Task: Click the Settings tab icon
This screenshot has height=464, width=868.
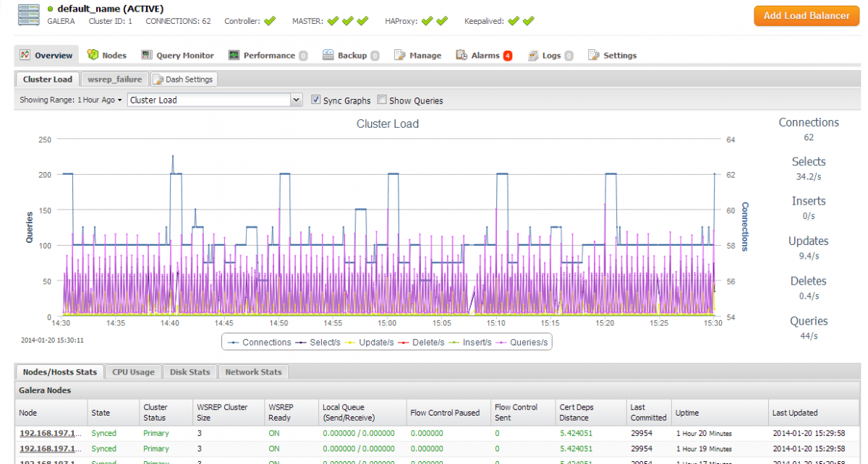Action: pyautogui.click(x=594, y=55)
